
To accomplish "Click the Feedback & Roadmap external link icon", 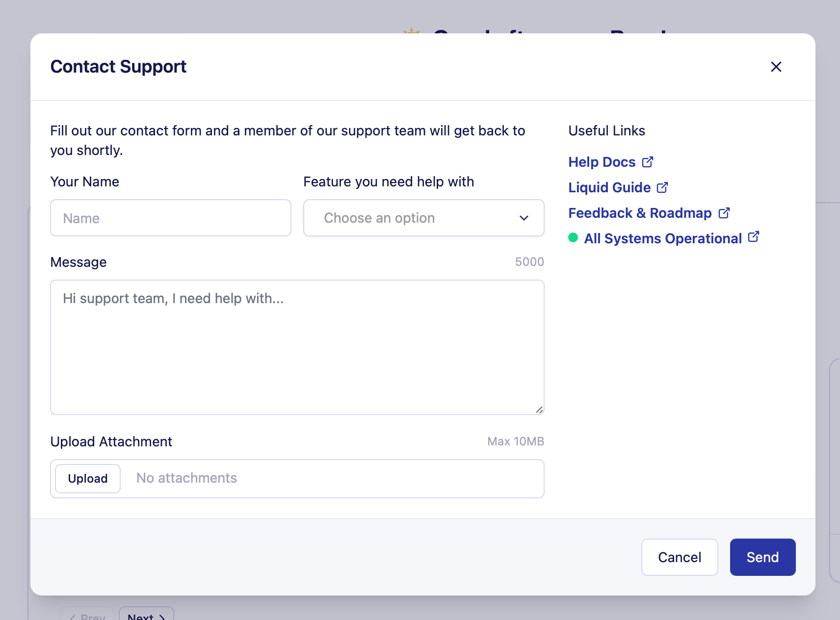I will [x=724, y=213].
